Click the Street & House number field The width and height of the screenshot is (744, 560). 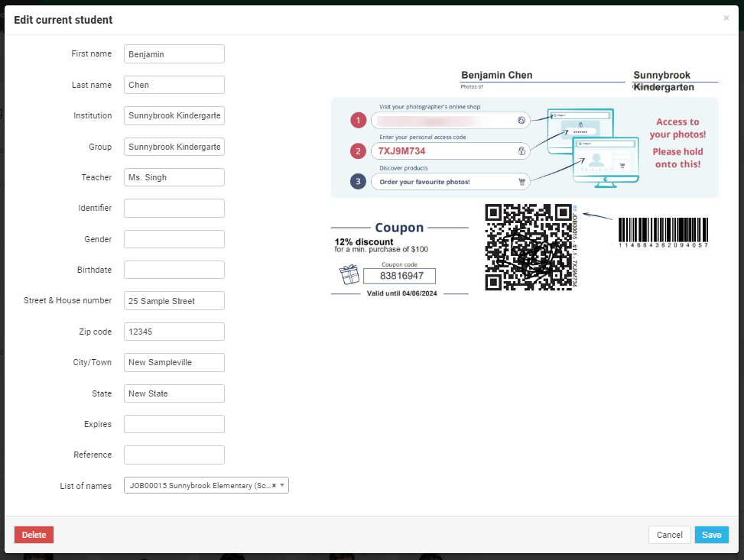pyautogui.click(x=174, y=300)
